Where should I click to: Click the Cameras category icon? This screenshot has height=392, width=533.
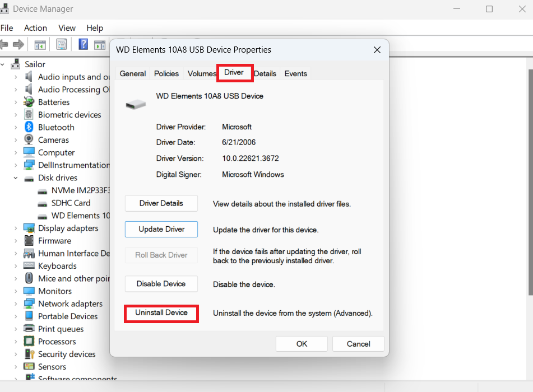pyautogui.click(x=29, y=139)
